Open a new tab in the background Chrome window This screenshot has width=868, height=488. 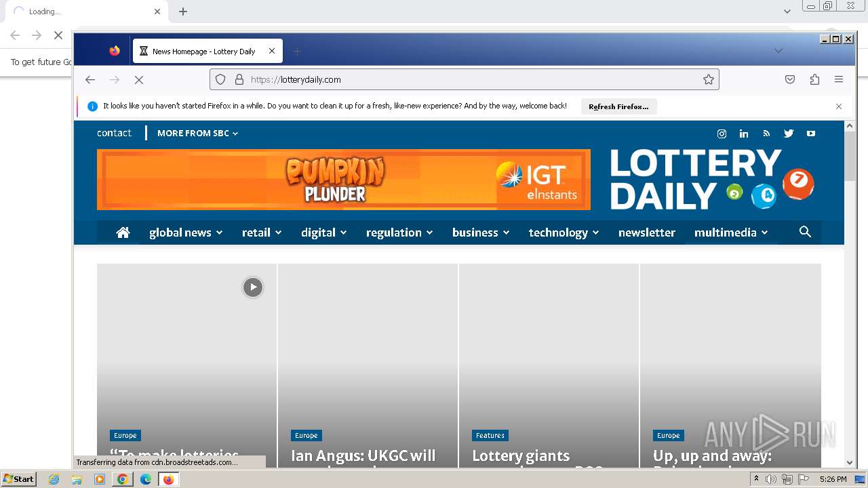pyautogui.click(x=183, y=12)
